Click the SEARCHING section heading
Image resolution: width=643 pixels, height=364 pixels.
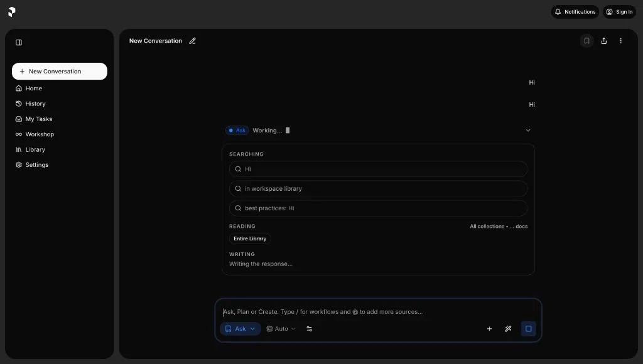(246, 154)
